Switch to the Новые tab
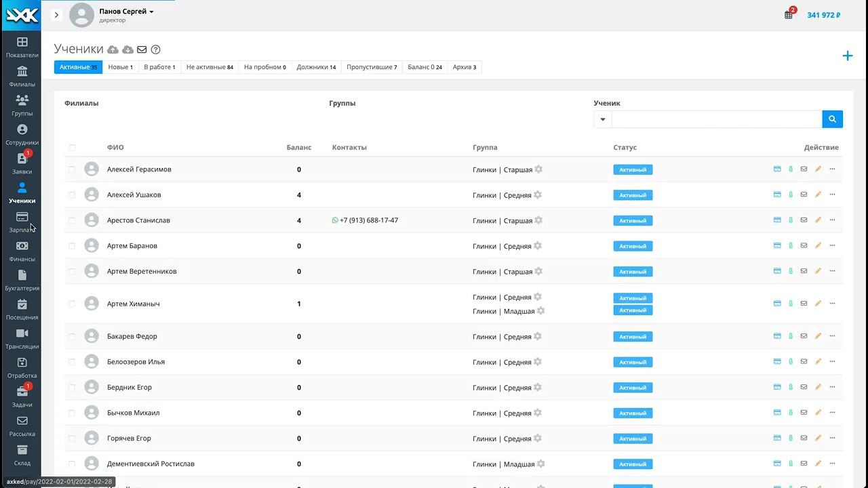Image resolution: width=868 pixels, height=488 pixels. coord(121,67)
